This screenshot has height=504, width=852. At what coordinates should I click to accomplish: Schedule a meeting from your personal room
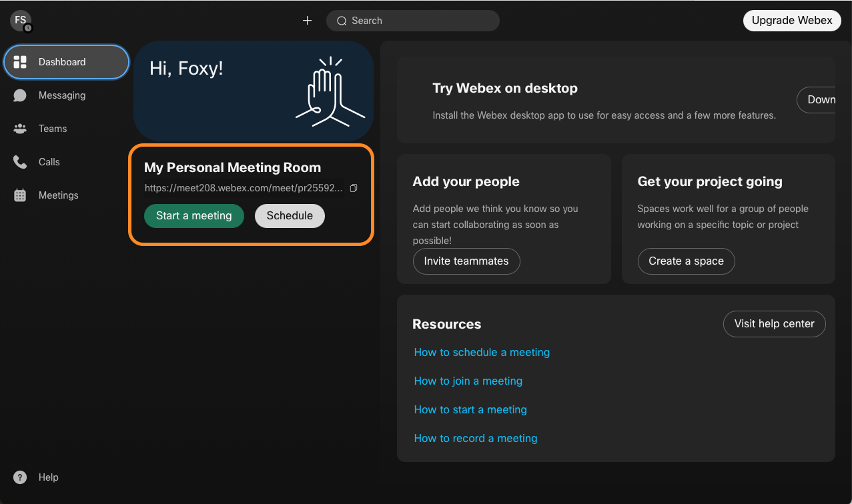click(x=290, y=216)
